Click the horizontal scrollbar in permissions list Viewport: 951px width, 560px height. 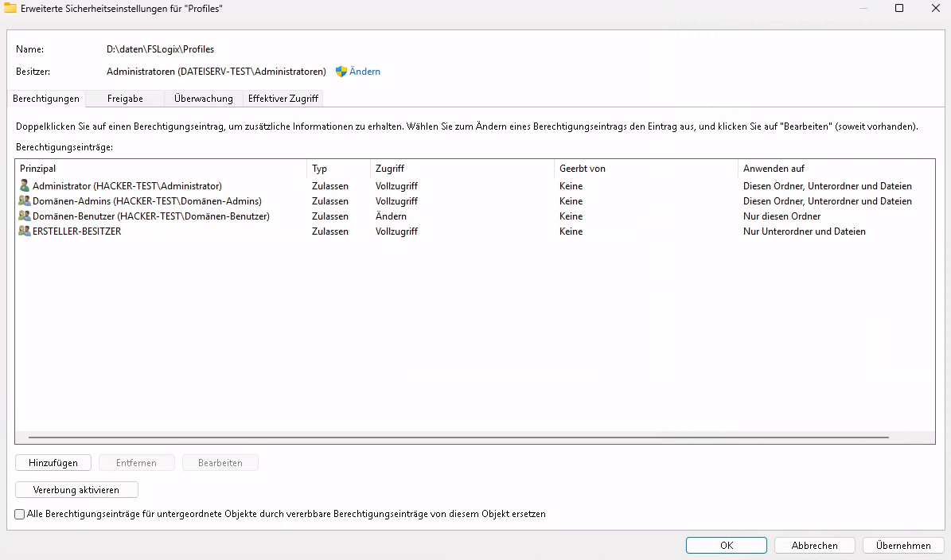(458, 437)
